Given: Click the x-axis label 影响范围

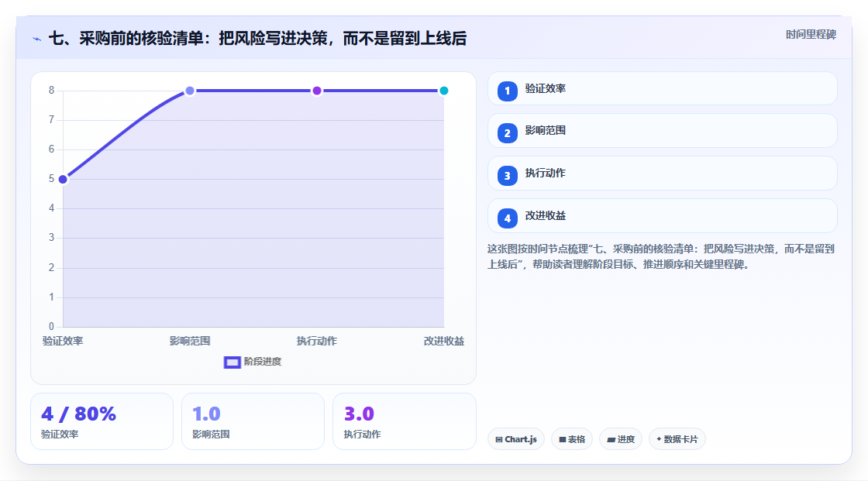Looking at the screenshot, I should point(190,341).
